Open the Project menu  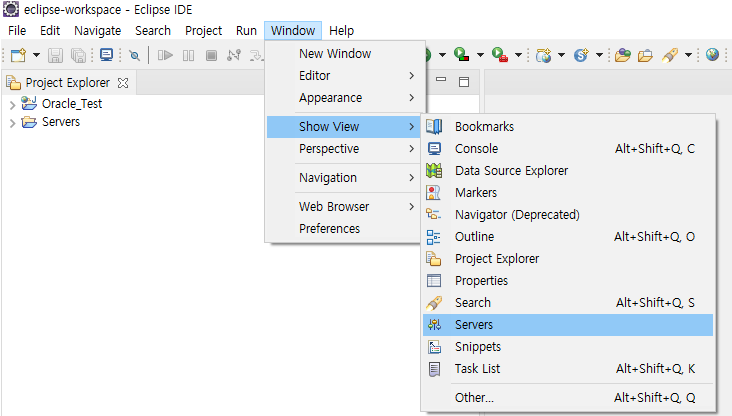click(204, 31)
